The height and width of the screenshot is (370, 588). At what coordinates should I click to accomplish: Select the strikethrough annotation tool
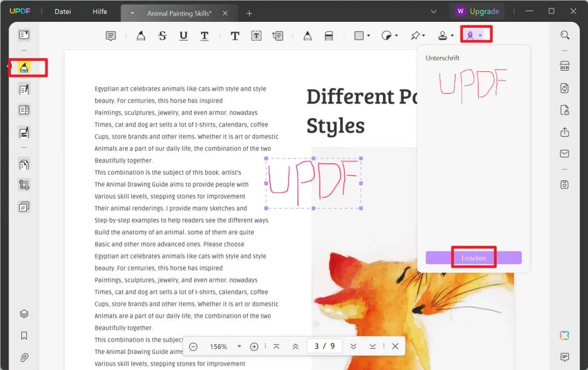tap(163, 36)
